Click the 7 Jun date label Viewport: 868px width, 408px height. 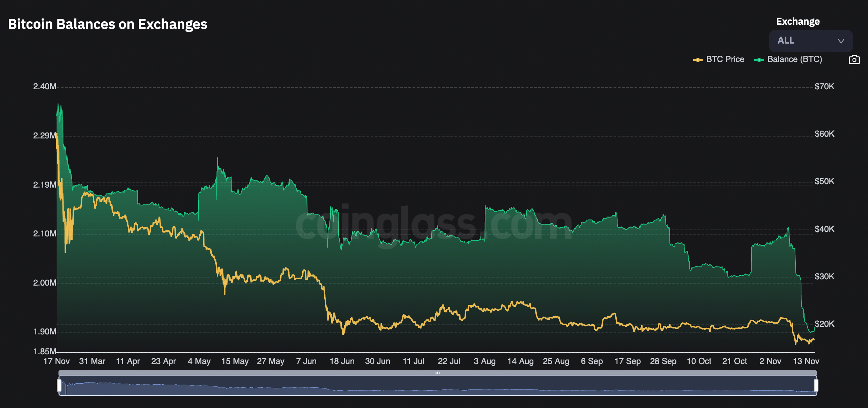[306, 361]
